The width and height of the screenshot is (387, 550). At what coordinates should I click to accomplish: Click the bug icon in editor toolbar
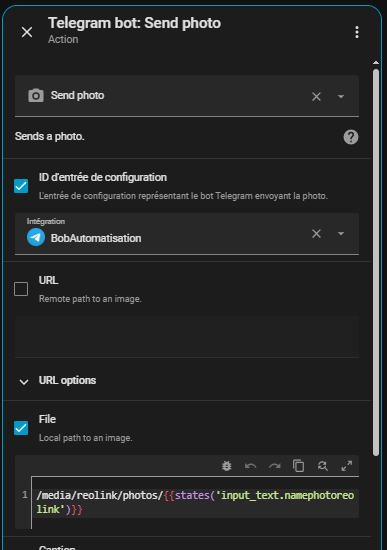227,466
